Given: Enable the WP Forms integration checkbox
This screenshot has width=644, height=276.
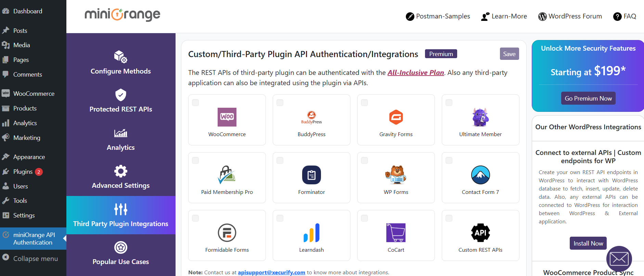Looking at the screenshot, I should (364, 160).
